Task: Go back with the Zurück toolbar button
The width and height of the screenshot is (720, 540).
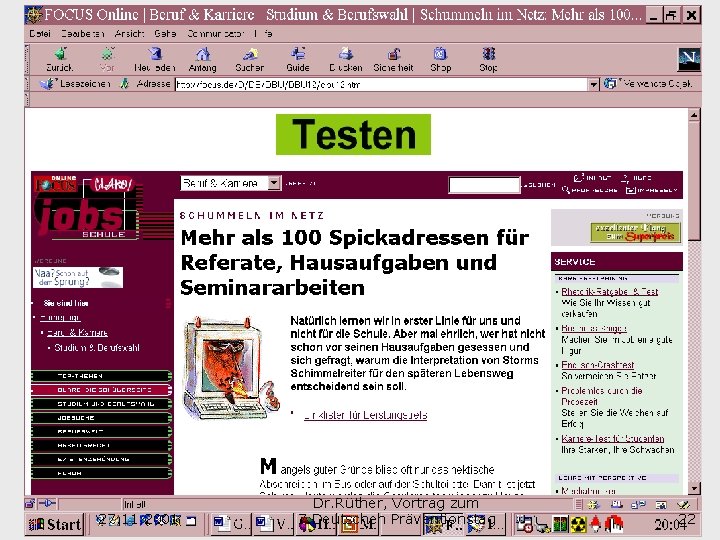Action: (x=60, y=60)
